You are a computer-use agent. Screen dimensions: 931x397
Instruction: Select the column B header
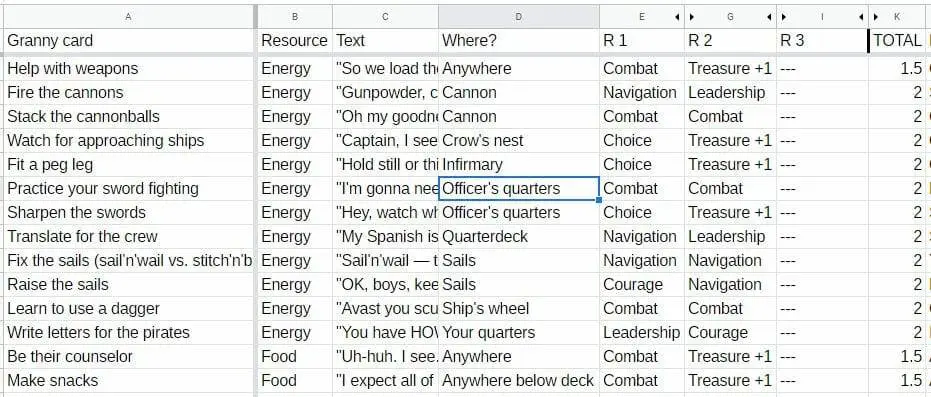tap(295, 17)
